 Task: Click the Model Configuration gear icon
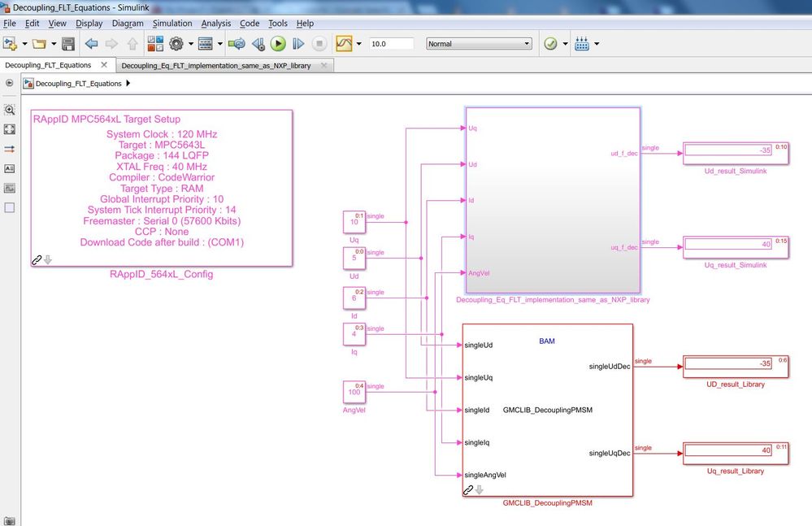click(176, 44)
